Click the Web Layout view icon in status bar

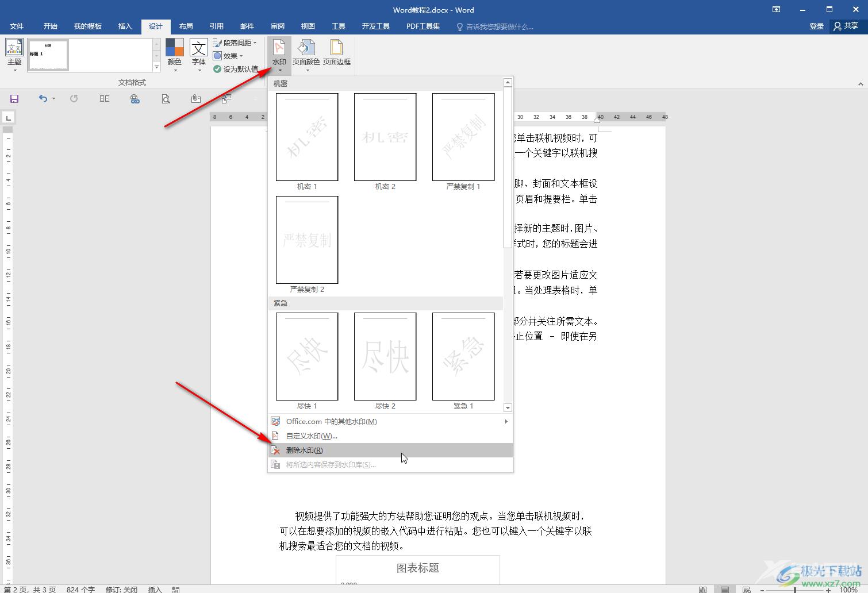(747, 590)
